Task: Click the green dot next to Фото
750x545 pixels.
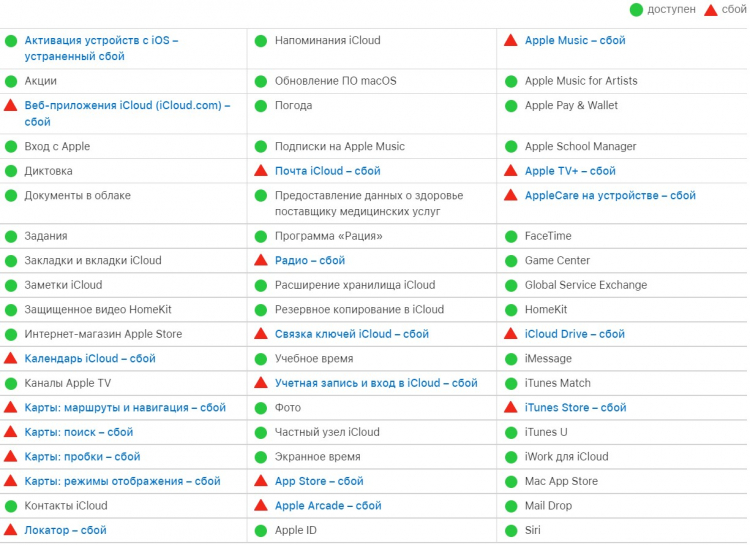Action: coord(261,408)
